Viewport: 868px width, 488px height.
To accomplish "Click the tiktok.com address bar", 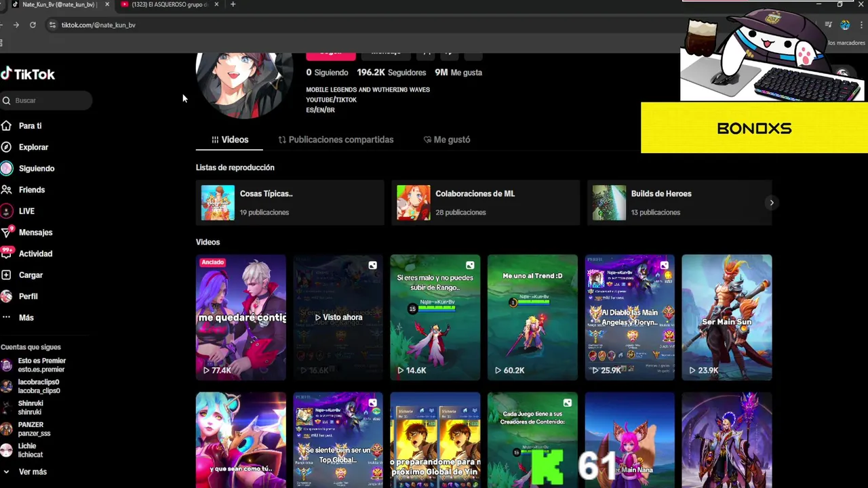I will 98,25.
